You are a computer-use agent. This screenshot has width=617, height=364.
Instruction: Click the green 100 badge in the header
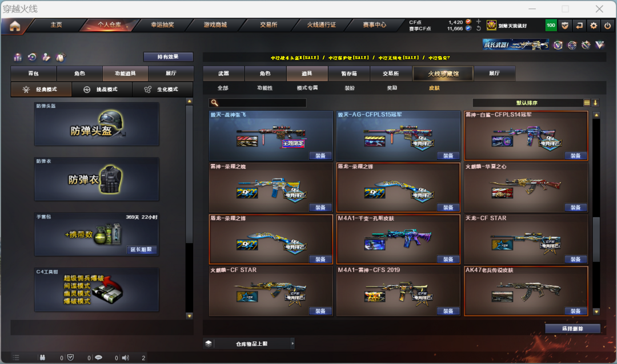(x=551, y=26)
